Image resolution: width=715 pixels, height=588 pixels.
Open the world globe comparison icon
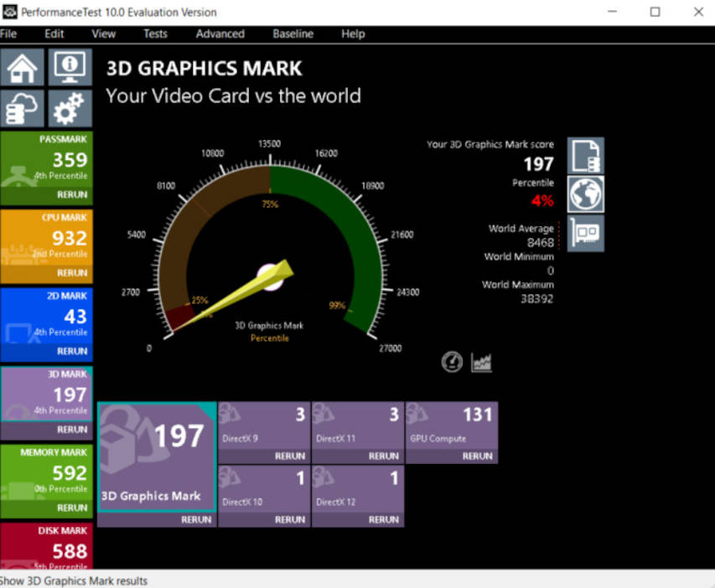click(586, 194)
